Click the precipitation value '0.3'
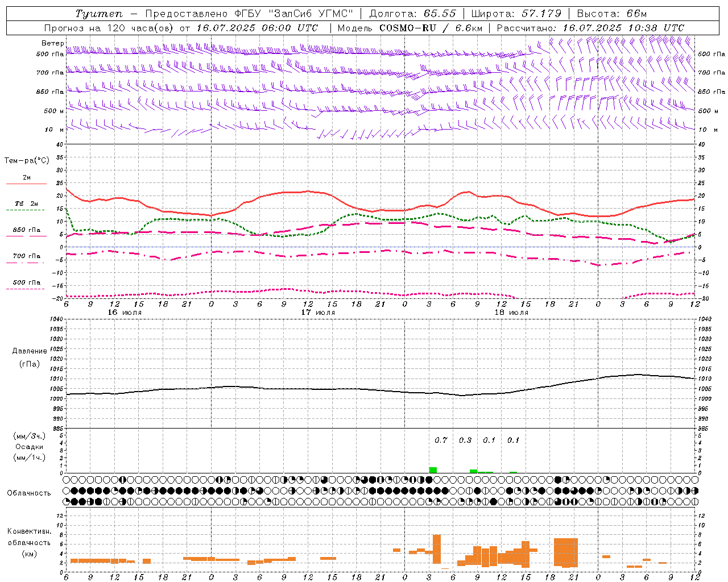This screenshot has width=728, height=582. (x=465, y=440)
